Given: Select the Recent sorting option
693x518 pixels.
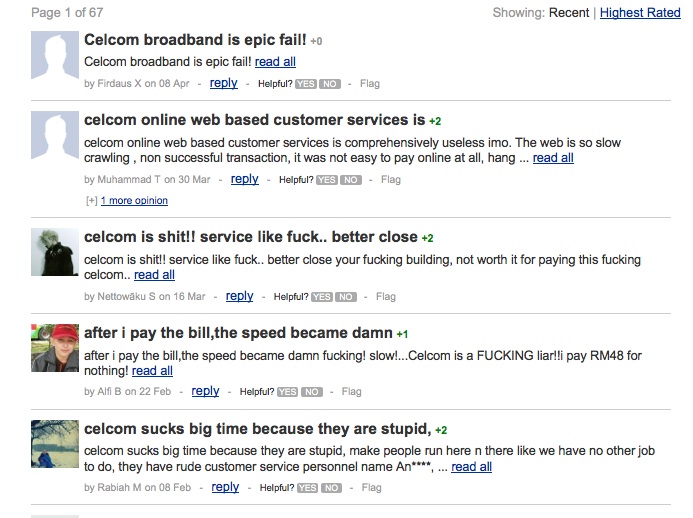Looking at the screenshot, I should 569,13.
